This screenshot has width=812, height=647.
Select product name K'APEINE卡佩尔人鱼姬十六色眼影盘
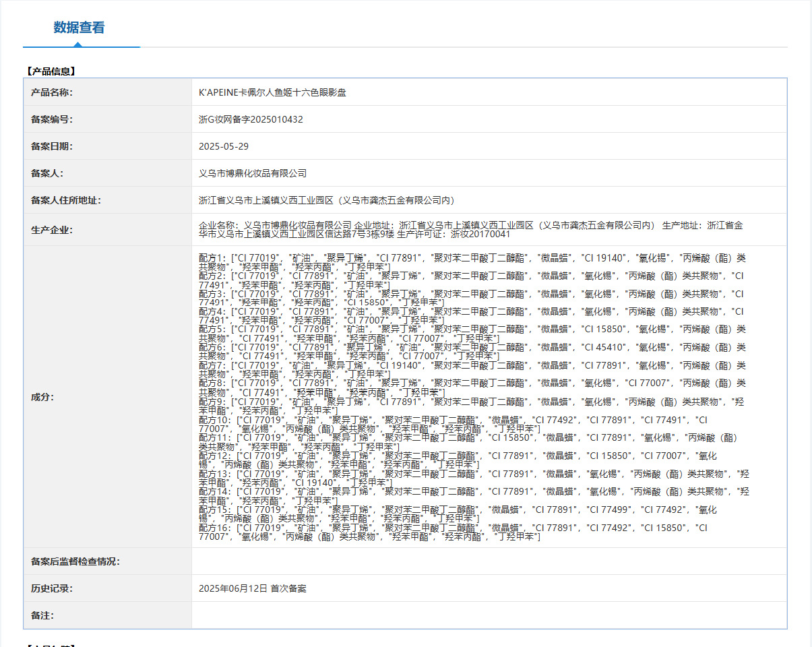pos(273,92)
